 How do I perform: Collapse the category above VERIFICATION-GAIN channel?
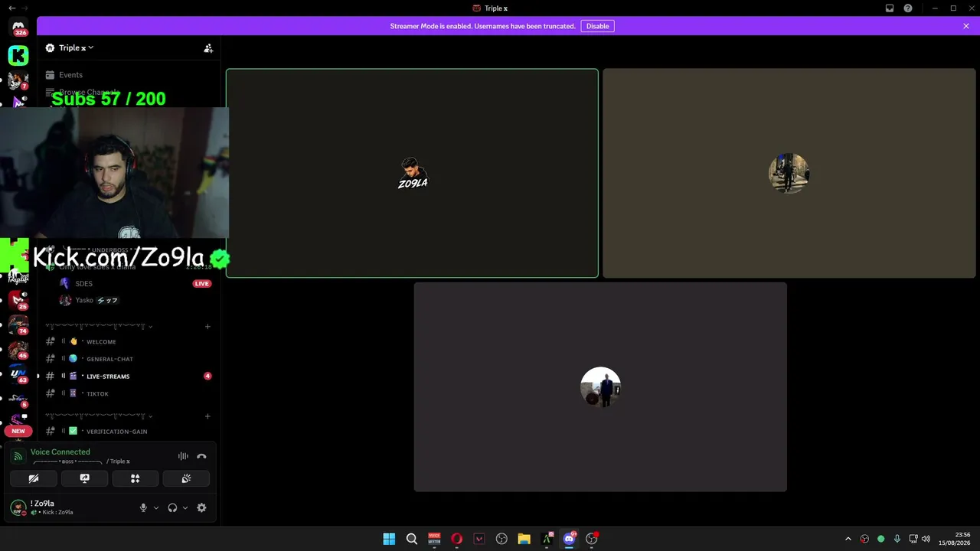[100, 416]
